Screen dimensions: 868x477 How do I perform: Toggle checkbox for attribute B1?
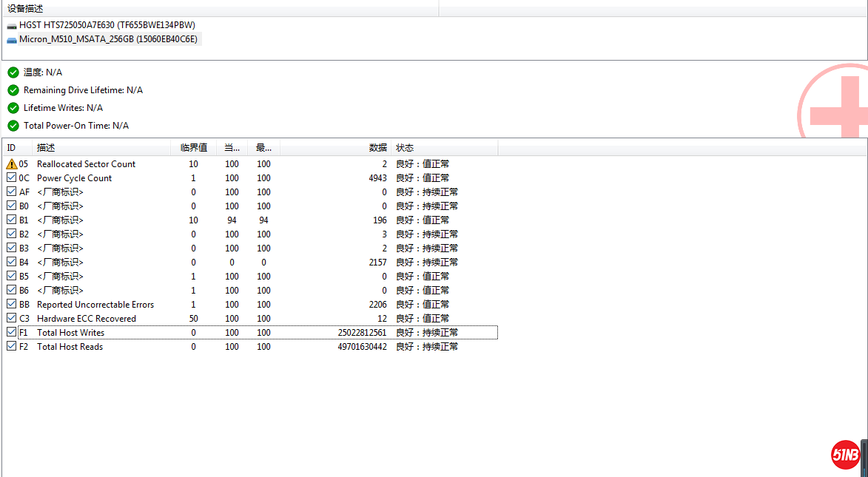click(x=12, y=220)
